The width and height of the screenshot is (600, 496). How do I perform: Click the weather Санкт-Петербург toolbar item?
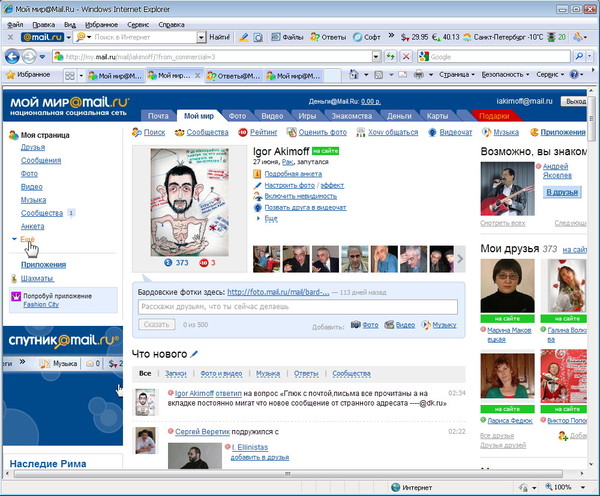(x=503, y=37)
